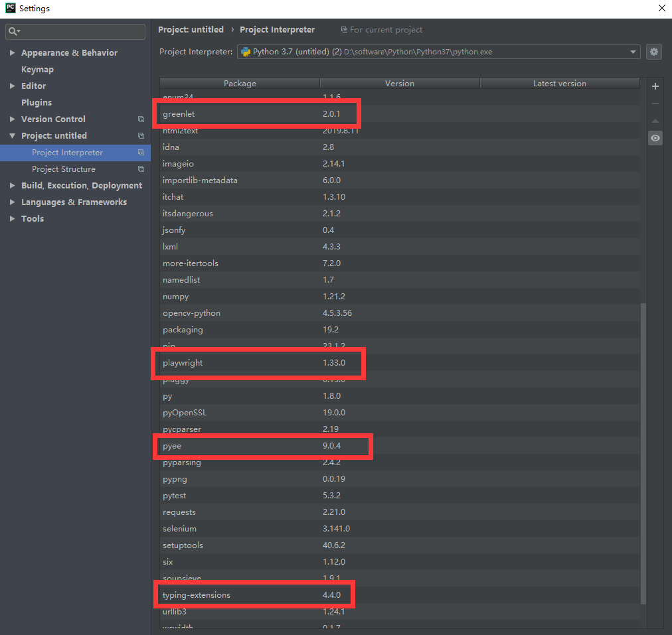Click the copy icon beside Project Interpreter item
This screenshot has width=672, height=635.
point(141,153)
